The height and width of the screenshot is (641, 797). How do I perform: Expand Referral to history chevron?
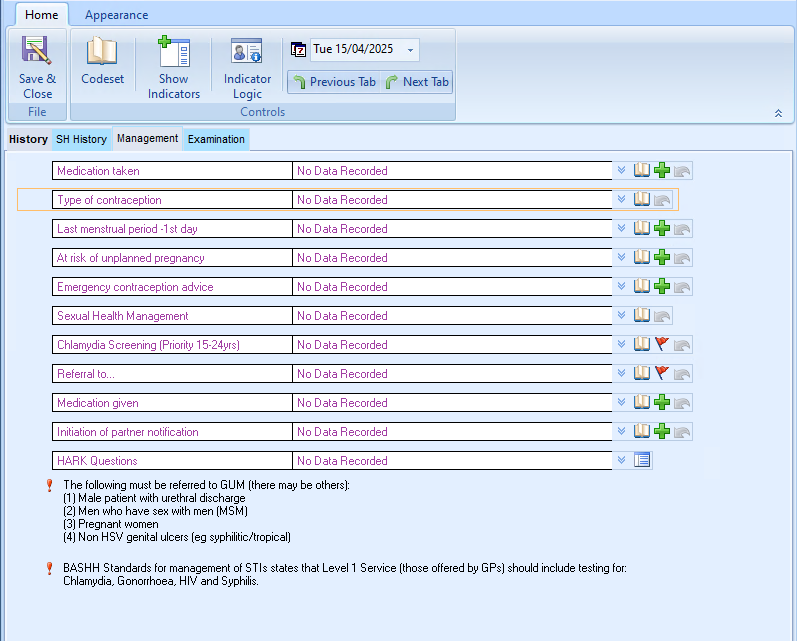pyautogui.click(x=621, y=373)
